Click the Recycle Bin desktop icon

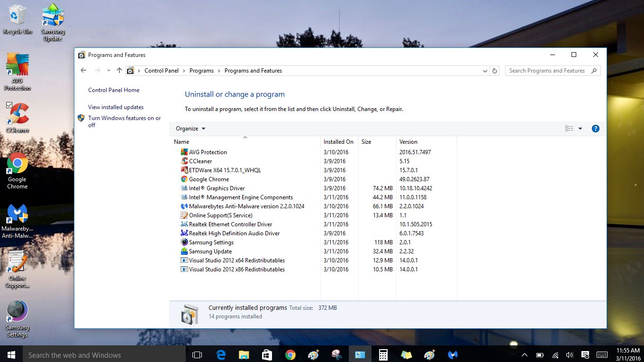point(18,20)
